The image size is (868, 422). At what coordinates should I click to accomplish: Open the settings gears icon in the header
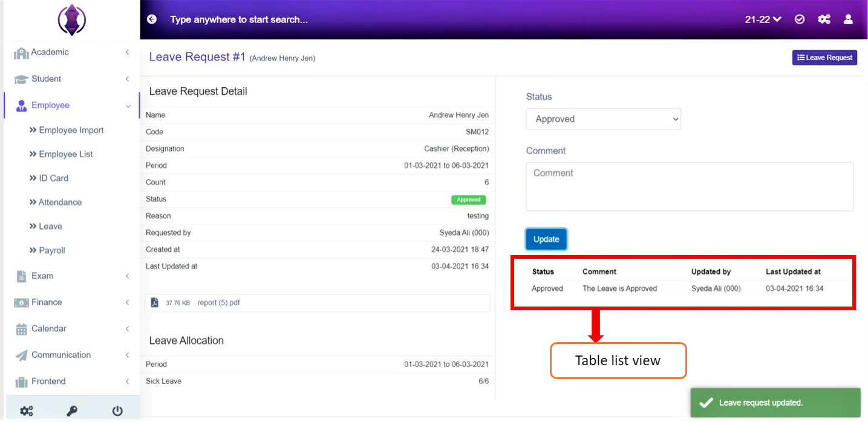point(824,19)
